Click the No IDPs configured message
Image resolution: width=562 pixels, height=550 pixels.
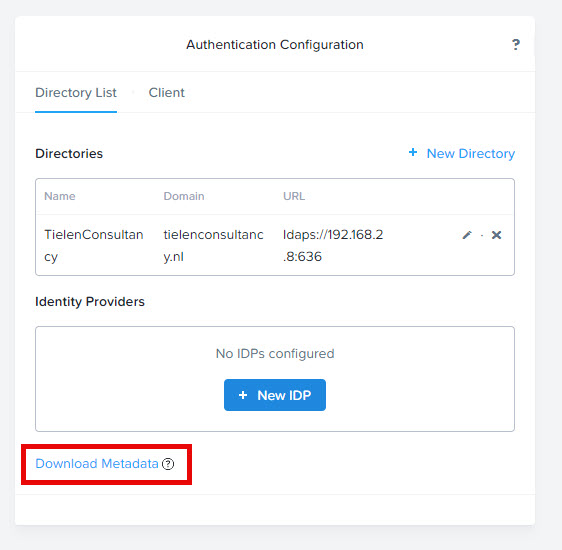[275, 354]
